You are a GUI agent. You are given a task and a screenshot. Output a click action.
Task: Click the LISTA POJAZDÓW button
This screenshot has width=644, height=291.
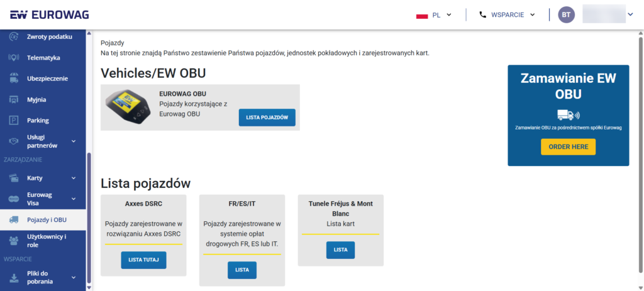[x=267, y=118]
